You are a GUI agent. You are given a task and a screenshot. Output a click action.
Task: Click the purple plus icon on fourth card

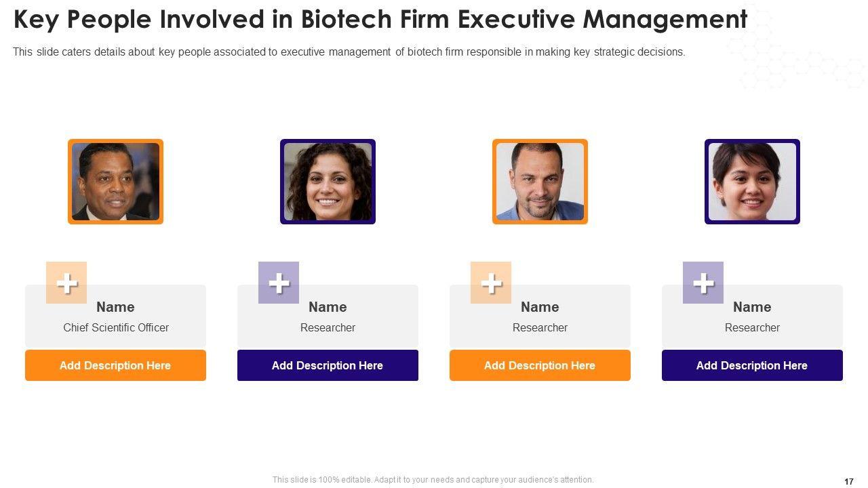pos(703,283)
